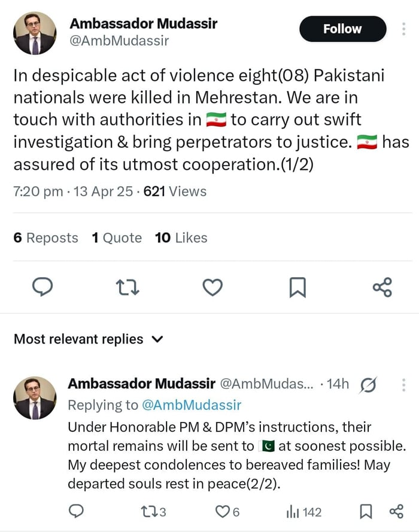Follow Ambassador Mudassir
This screenshot has width=419, height=532.
[342, 29]
